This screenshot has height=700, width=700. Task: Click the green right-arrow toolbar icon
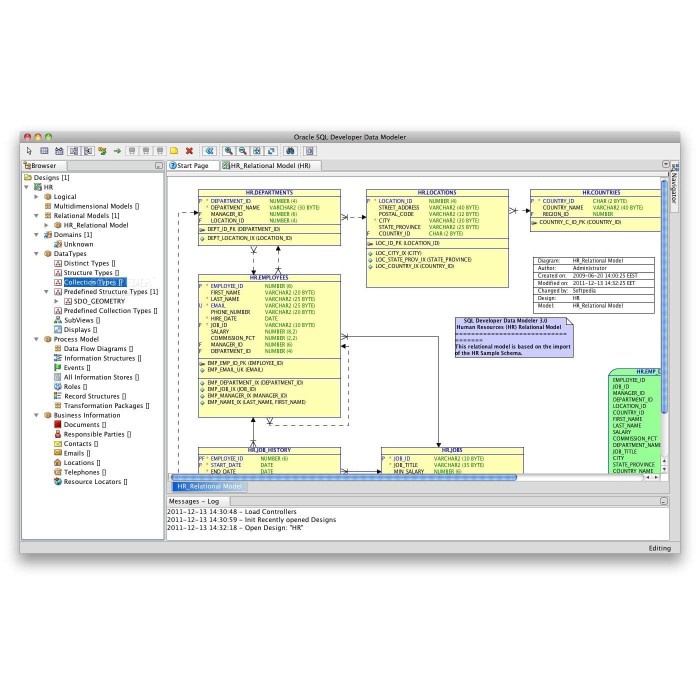click(117, 151)
